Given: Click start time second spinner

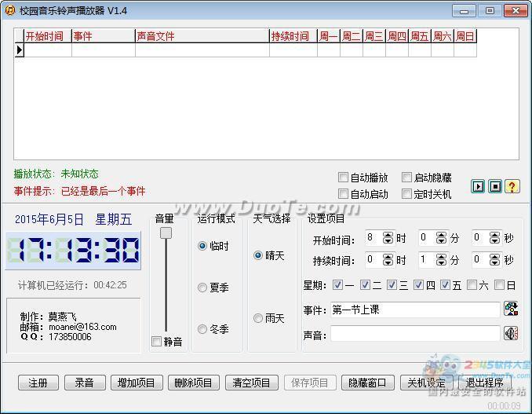Looking at the screenshot, I should pyautogui.click(x=494, y=238).
